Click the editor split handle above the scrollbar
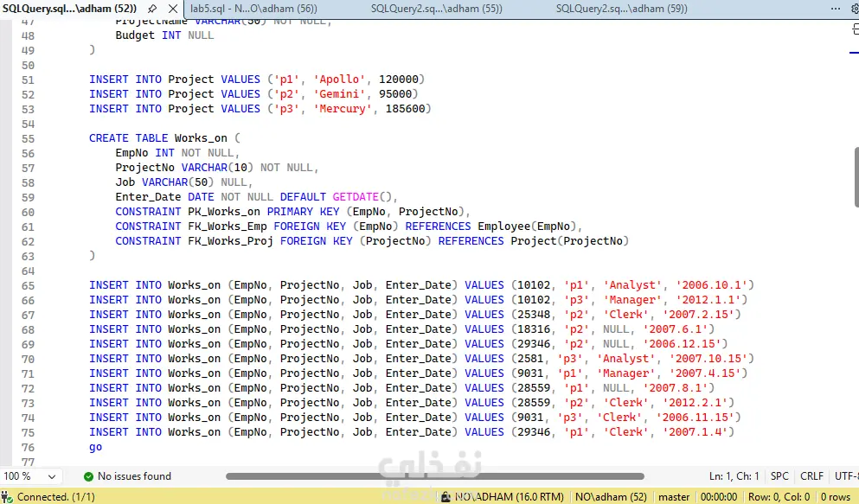859x504 pixels. coord(855,29)
